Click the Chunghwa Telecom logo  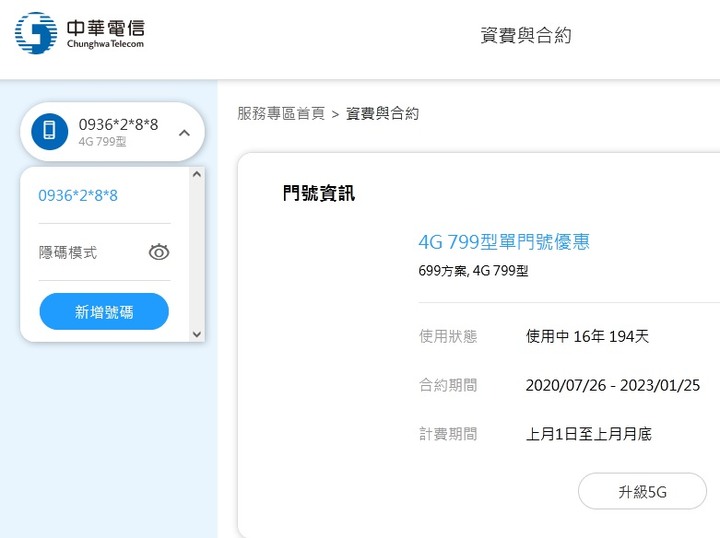coord(80,33)
